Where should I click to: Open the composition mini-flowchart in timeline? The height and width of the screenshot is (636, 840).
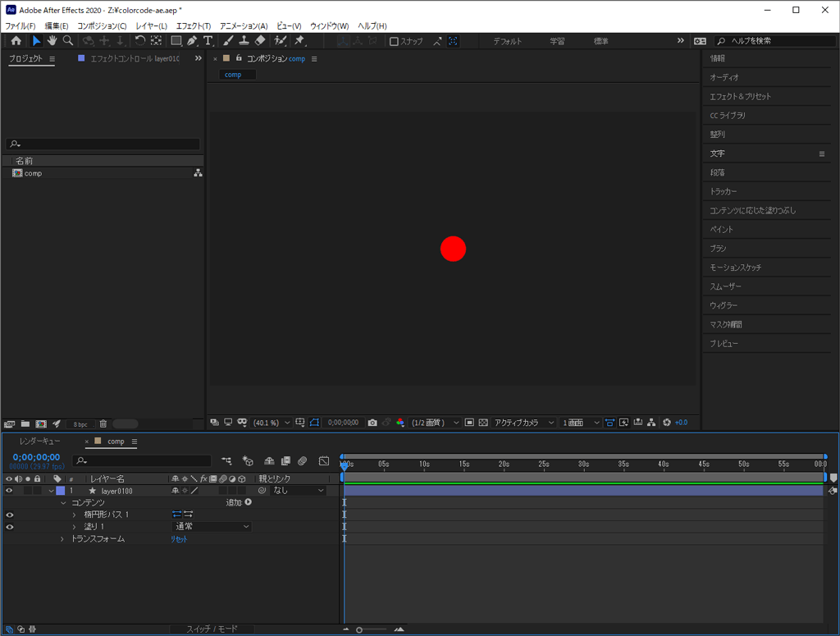(x=226, y=460)
